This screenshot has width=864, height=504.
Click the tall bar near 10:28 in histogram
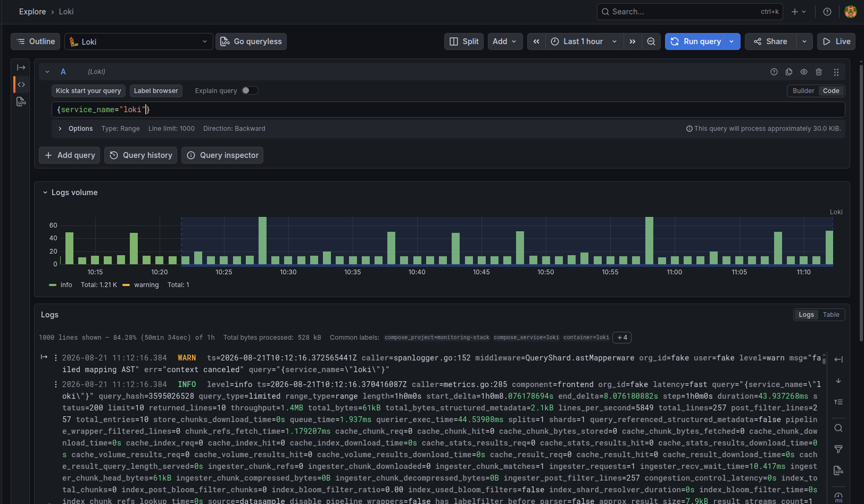(262, 240)
